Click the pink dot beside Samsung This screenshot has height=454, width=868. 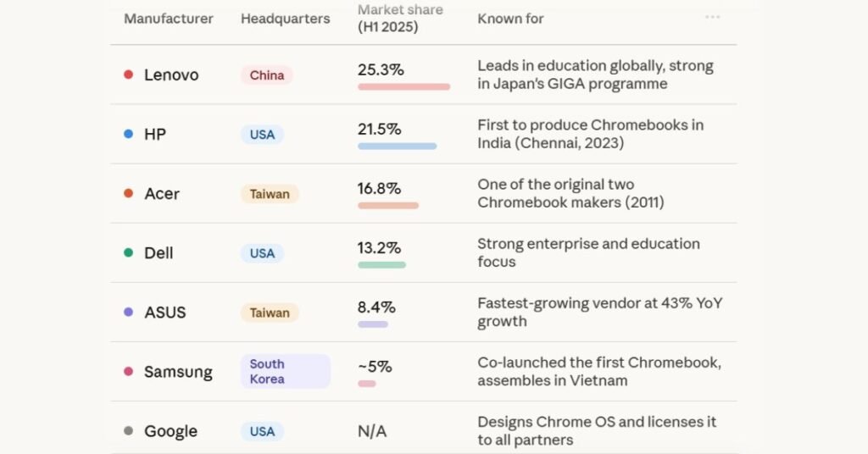coord(129,371)
